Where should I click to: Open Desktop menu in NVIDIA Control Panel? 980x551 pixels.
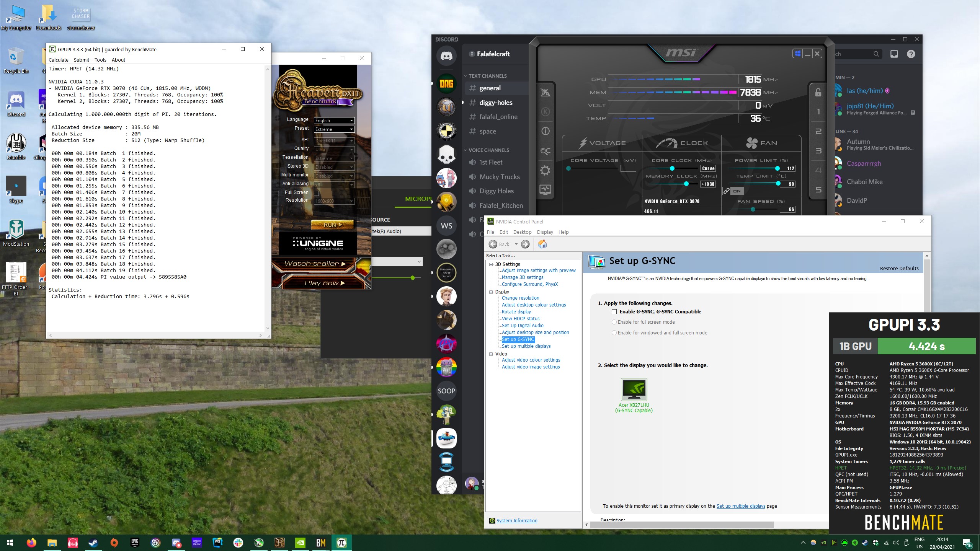(522, 232)
